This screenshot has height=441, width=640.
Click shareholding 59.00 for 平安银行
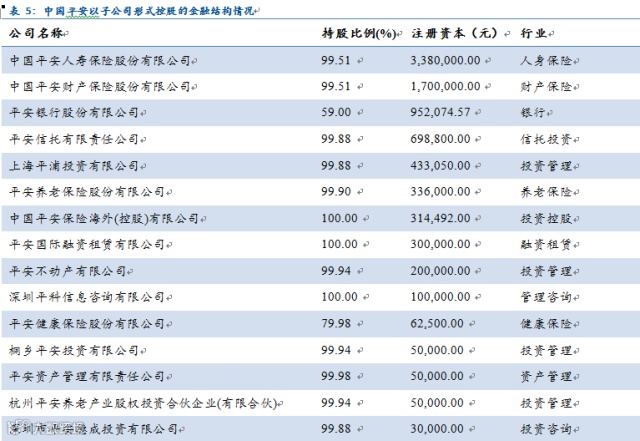pos(336,112)
